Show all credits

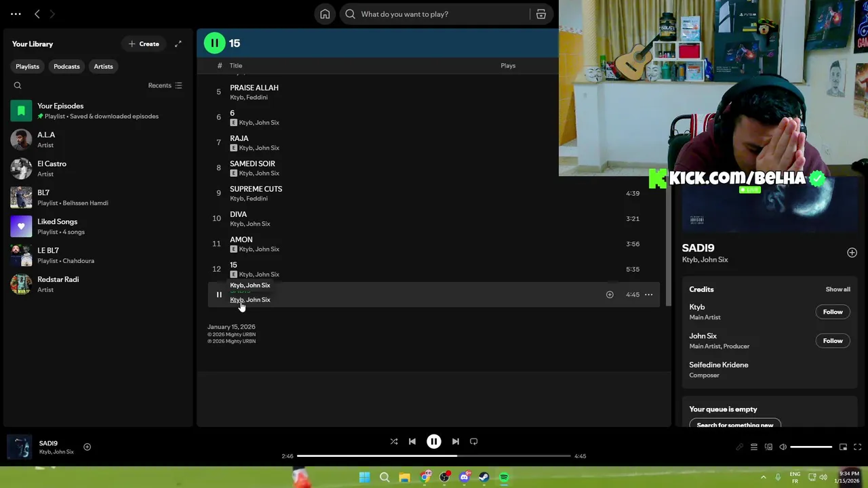pyautogui.click(x=837, y=289)
